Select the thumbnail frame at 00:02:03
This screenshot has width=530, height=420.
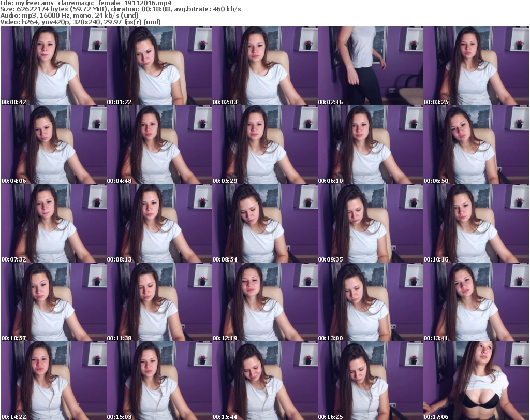(x=264, y=66)
